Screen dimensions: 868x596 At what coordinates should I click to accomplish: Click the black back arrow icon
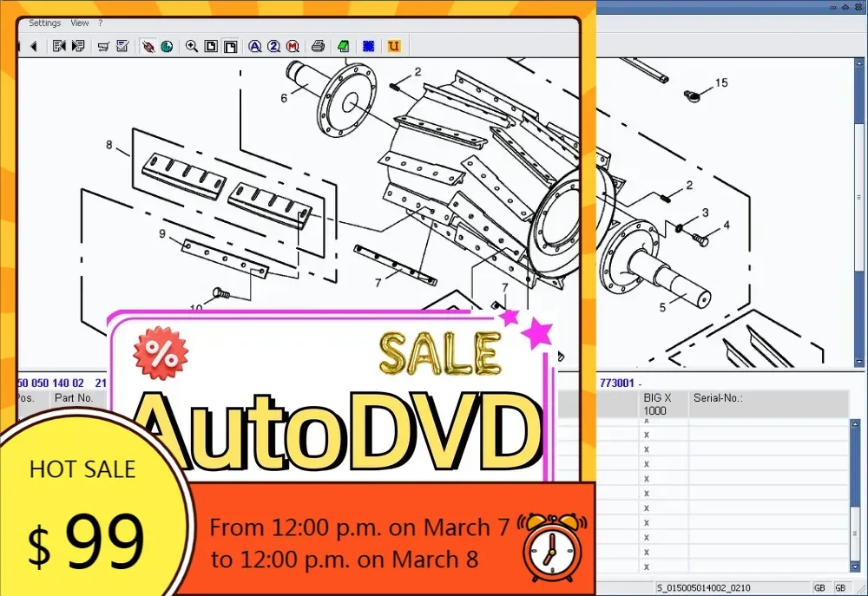coord(34,47)
